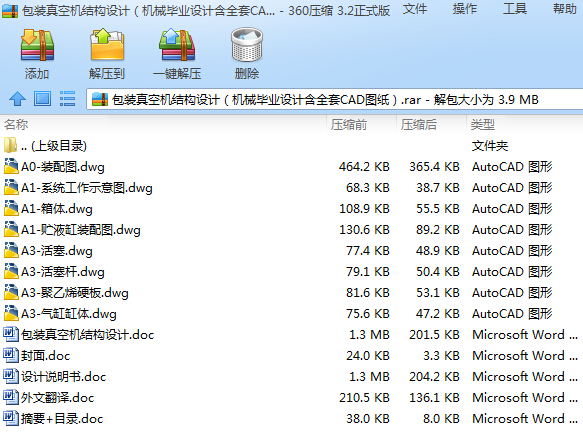Click the 8.0 KB compressed size
The width and height of the screenshot is (583, 434).
441,418
